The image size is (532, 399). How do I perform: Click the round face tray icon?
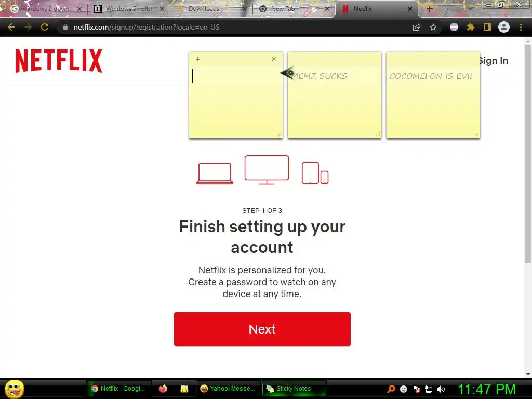pos(403,389)
